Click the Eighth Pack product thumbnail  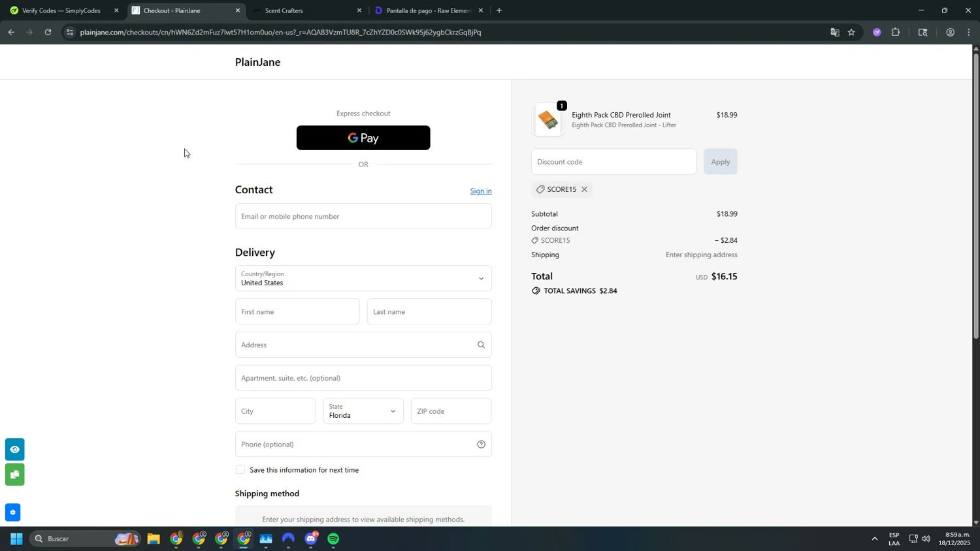point(548,119)
